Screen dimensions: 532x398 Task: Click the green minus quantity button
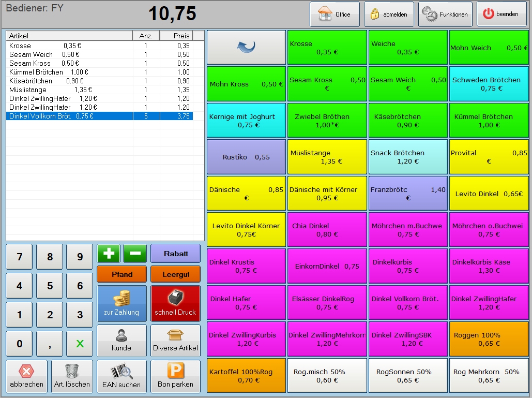tap(135, 253)
